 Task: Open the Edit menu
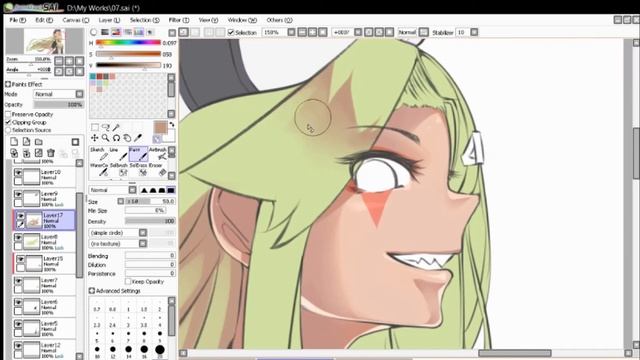tap(44, 20)
